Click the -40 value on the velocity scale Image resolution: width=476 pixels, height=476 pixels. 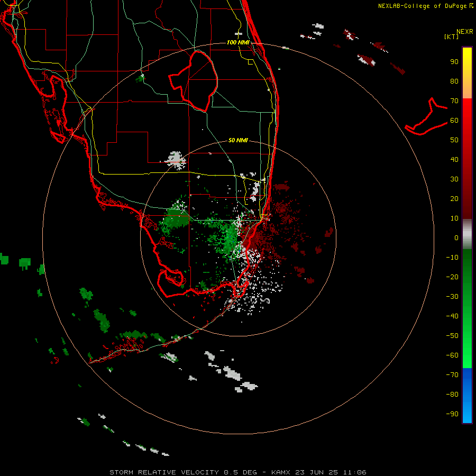[452, 316]
